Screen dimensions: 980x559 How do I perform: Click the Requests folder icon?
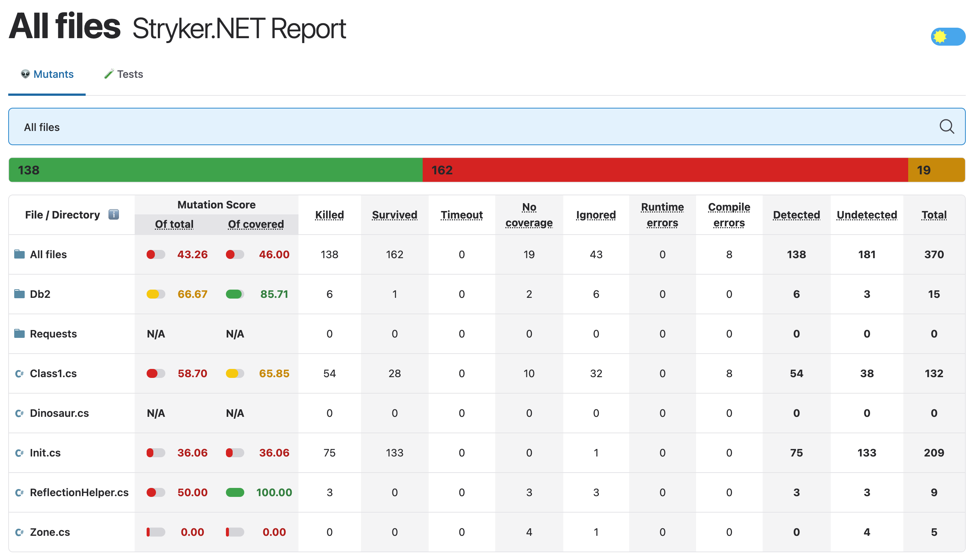click(x=19, y=333)
